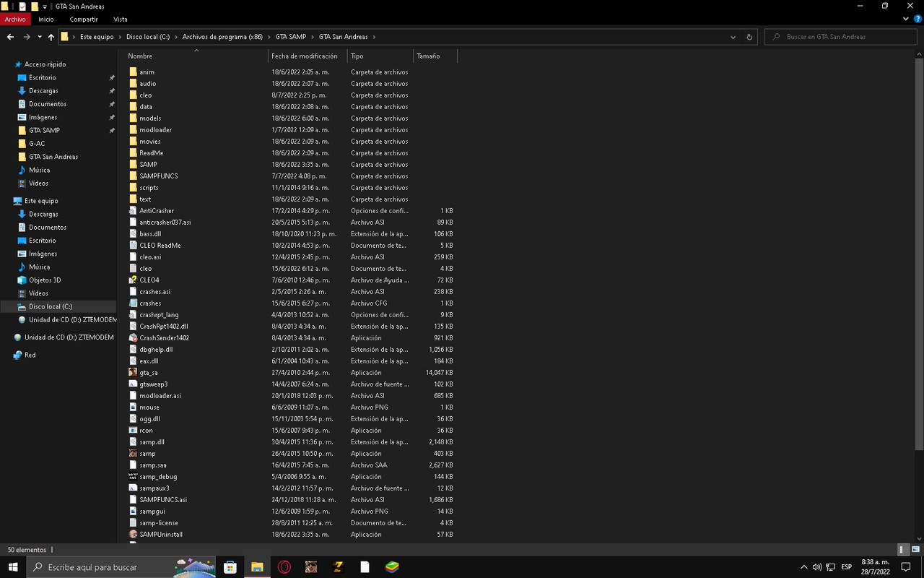Go up one folder level with Up arrow
The width and height of the screenshot is (924, 578).
point(51,37)
